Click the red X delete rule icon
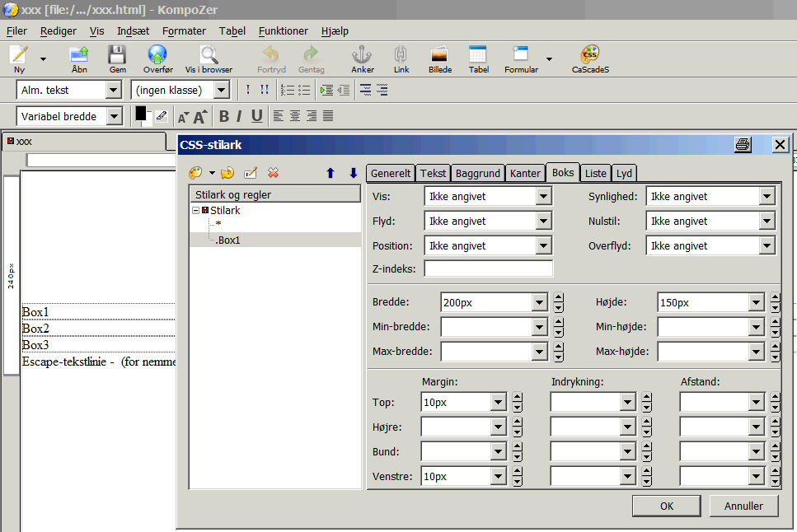Viewport: 797px width, 532px height. pos(274,173)
